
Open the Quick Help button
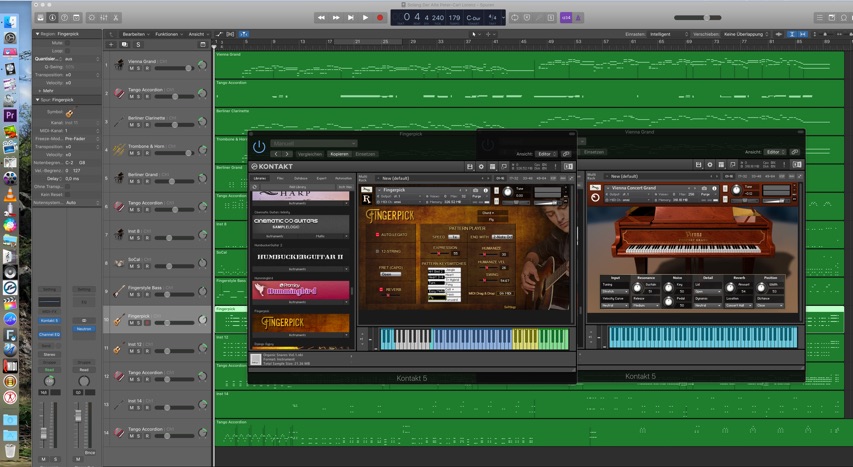(x=64, y=17)
